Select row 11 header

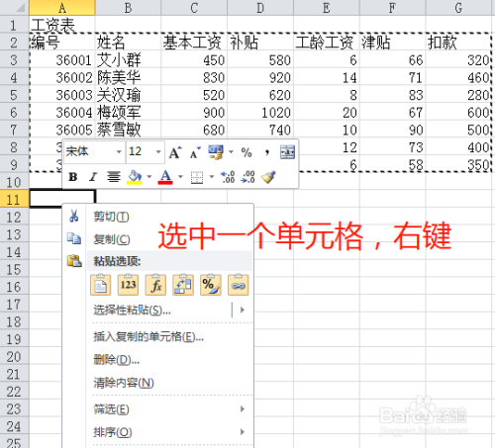(14, 200)
